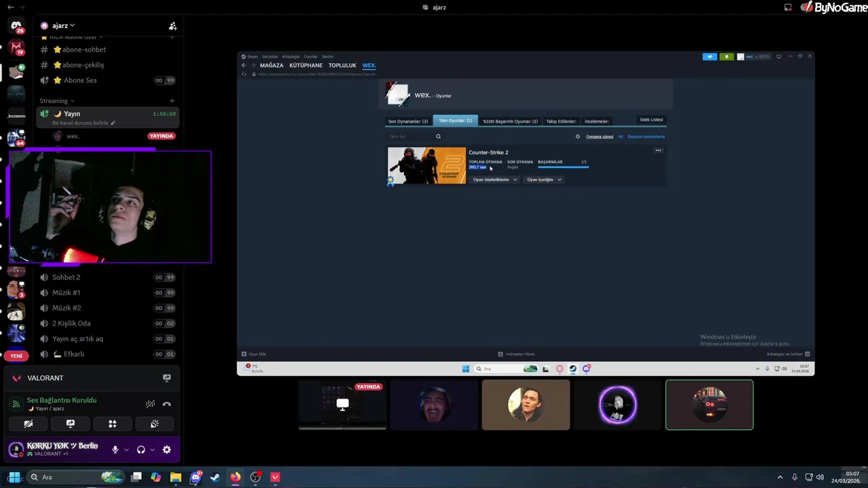Click the Steam back arrow
The image size is (868, 488).
click(x=244, y=66)
